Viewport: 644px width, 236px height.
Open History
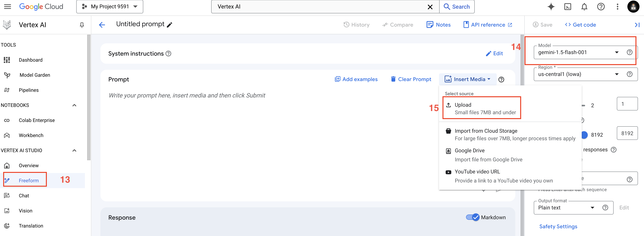tap(357, 25)
